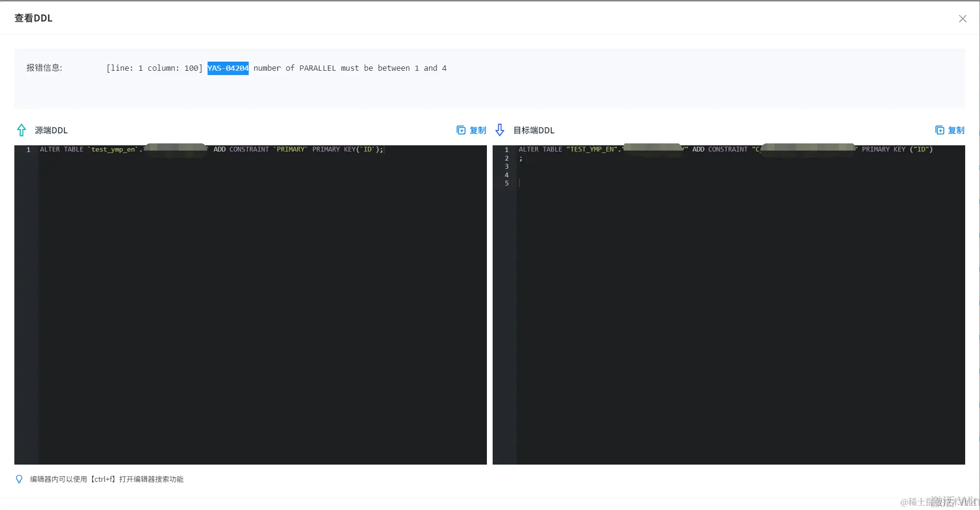Click the [line: 1 column: 100] error position
Screen dimensions: 980x510
point(154,68)
